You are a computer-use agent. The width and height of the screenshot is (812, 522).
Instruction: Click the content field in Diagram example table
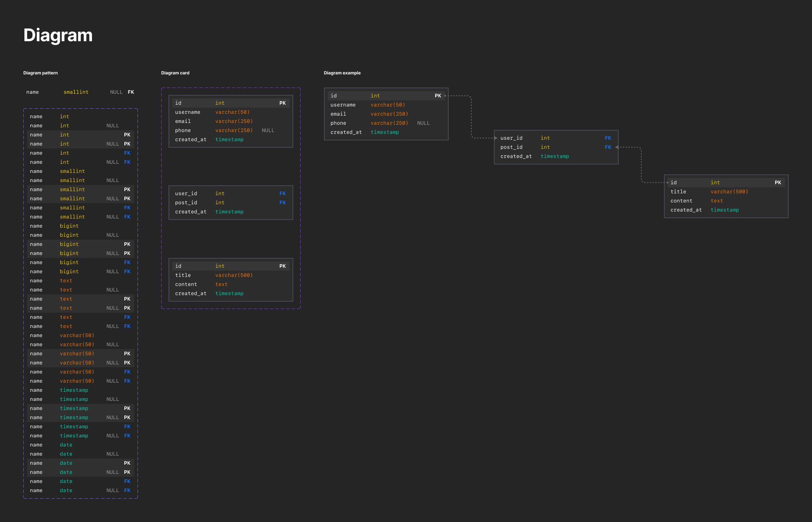[x=681, y=201]
